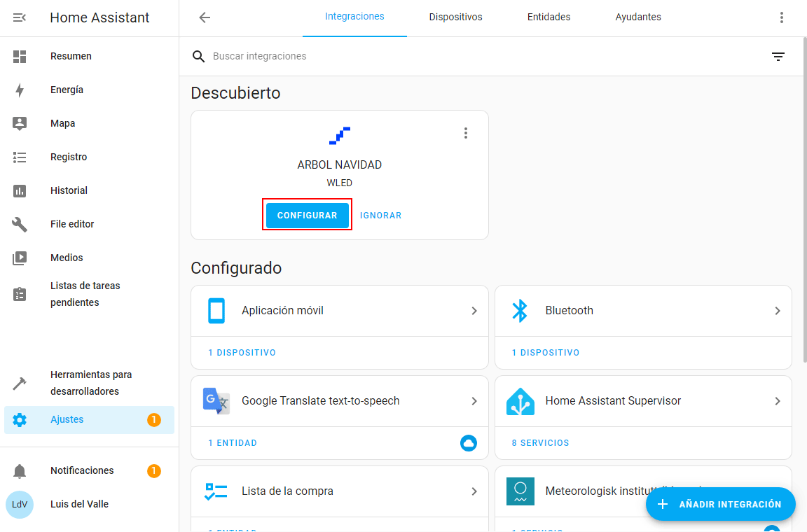Click the Bluetooth logo icon
This screenshot has height=532, width=807.
tap(520, 311)
